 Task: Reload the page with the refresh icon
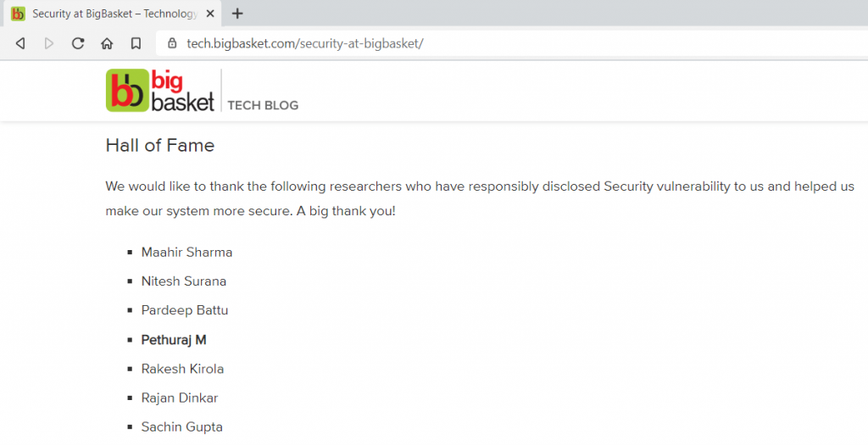78,43
